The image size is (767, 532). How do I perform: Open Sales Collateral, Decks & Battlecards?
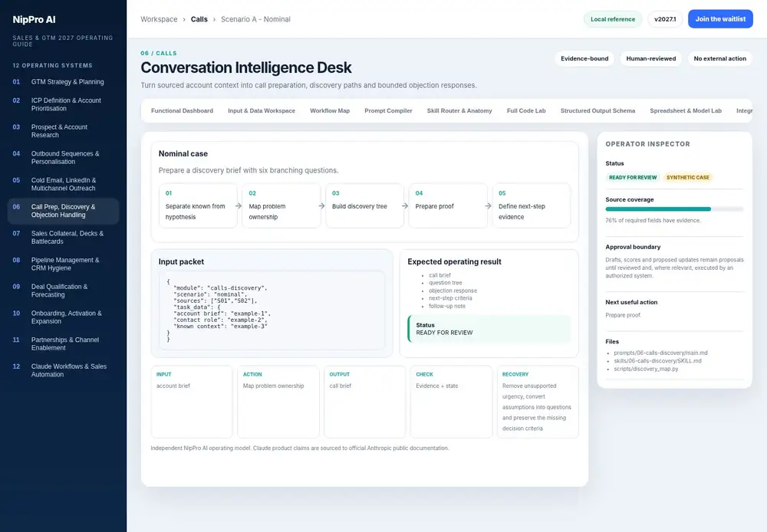tap(63, 237)
